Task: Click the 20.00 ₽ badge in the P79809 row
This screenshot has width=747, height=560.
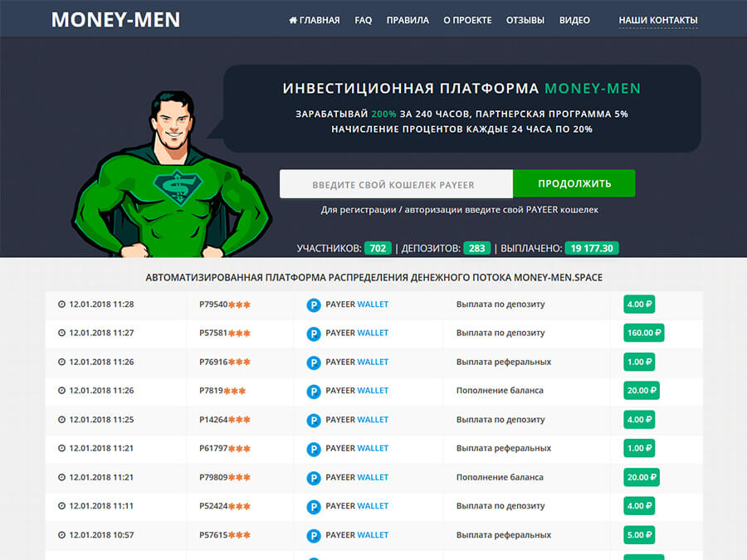Action: (642, 477)
